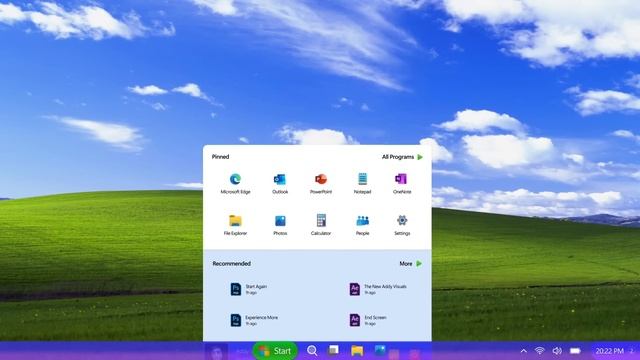The image size is (640, 360).
Task: Open the PowerPoint pinned app
Action: [321, 183]
